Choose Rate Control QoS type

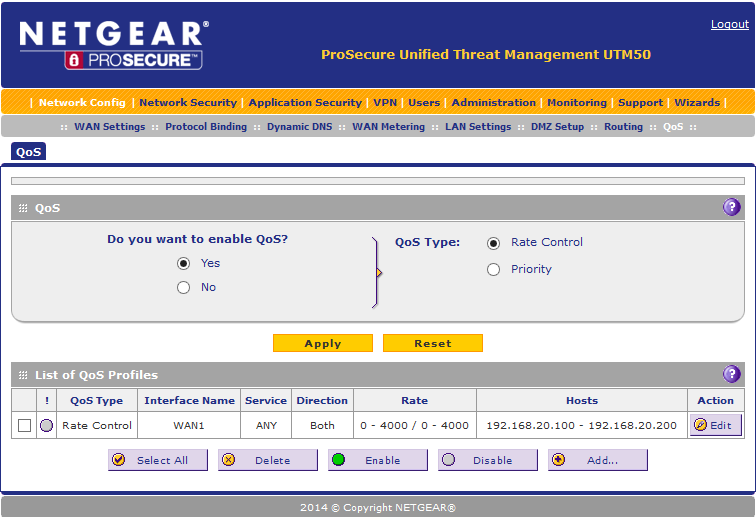pyautogui.click(x=493, y=243)
